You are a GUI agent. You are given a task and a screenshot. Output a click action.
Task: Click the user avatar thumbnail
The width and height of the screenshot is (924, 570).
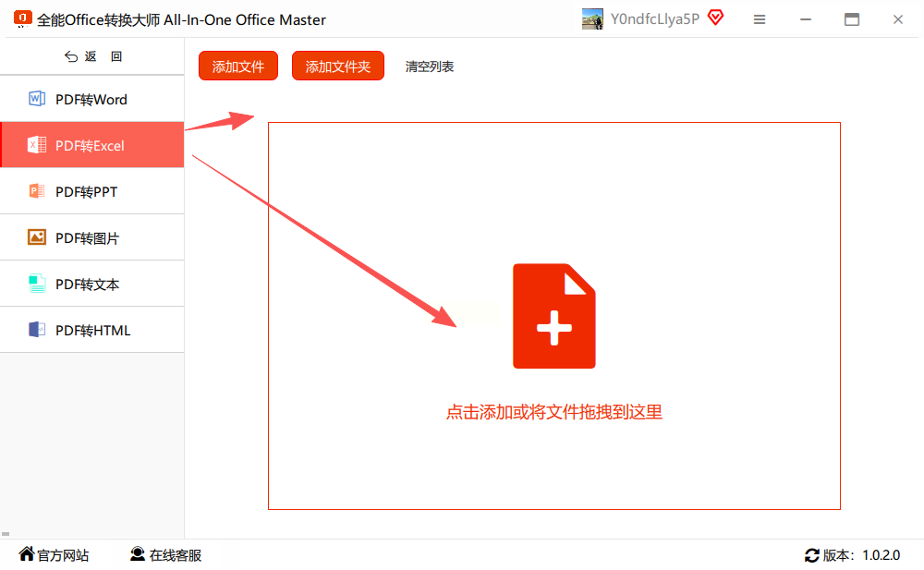592,18
